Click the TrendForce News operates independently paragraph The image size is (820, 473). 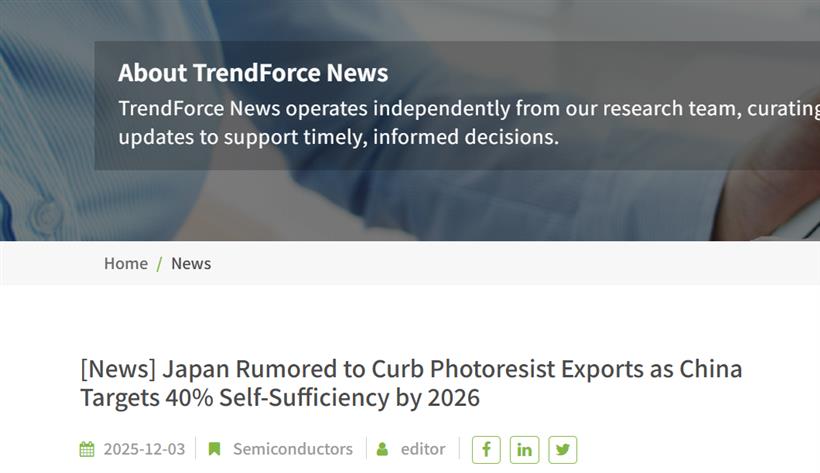[x=469, y=122]
